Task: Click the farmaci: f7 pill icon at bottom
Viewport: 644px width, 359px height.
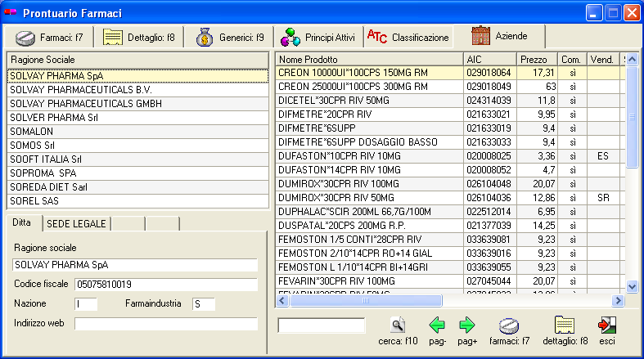Action: [510, 325]
